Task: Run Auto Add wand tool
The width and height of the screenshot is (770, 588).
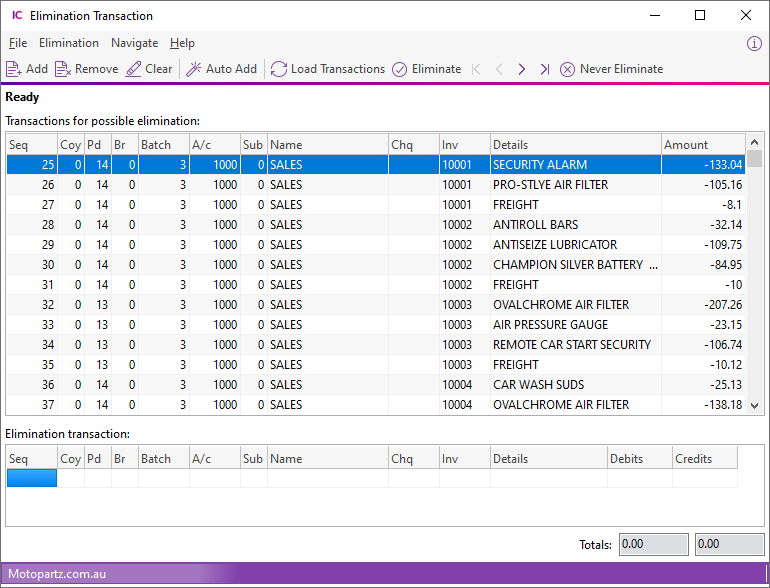Action: coord(194,69)
